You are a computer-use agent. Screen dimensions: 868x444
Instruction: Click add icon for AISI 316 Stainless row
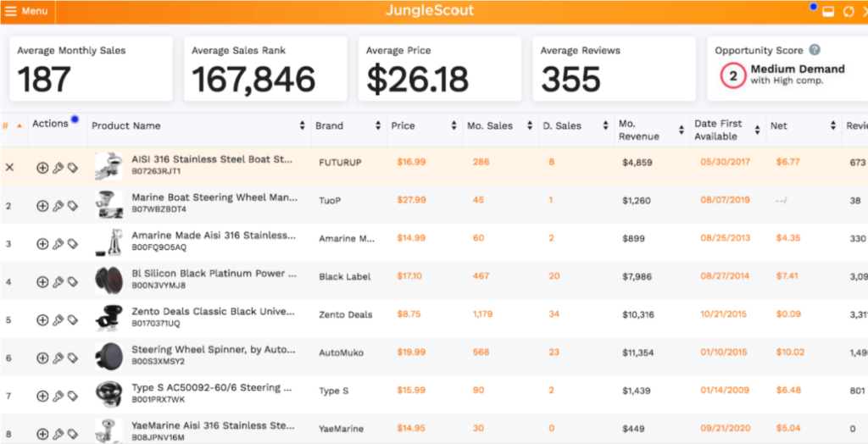42,168
